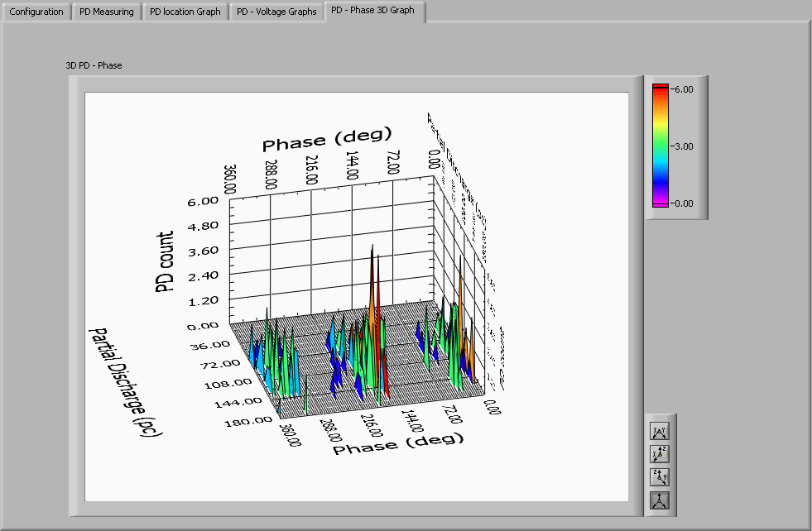Select the XY plane projection icon

tap(660, 430)
